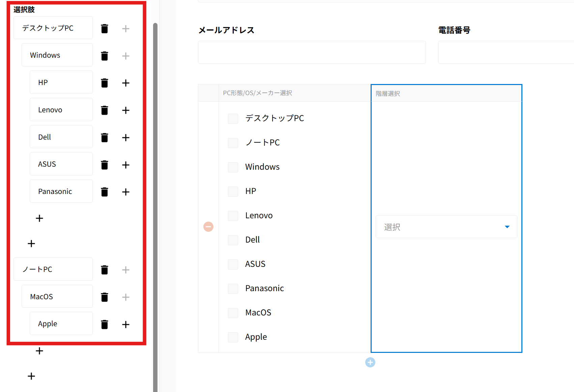This screenshot has height=392, width=574.
Task: Edit the Windows option text field
Action: coord(57,55)
